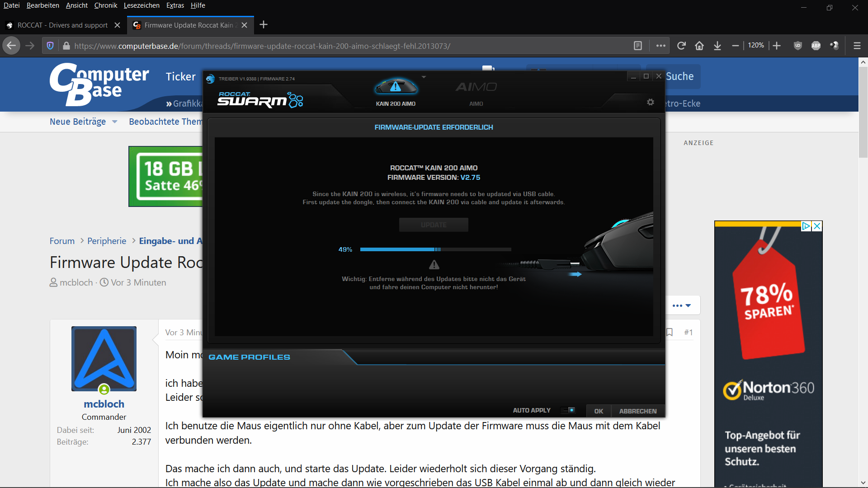This screenshot has height=488, width=868.
Task: Bookmark post #1 with the bookmark icon
Action: coord(670,333)
